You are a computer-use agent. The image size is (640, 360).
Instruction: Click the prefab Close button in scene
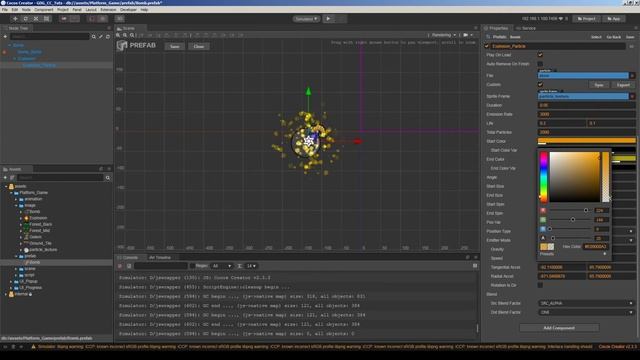tap(199, 46)
